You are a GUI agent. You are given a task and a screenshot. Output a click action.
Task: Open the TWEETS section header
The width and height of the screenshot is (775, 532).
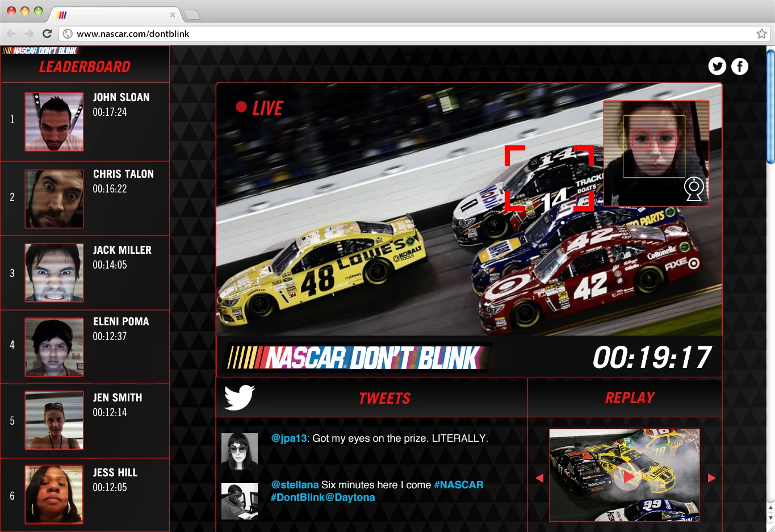pos(384,398)
